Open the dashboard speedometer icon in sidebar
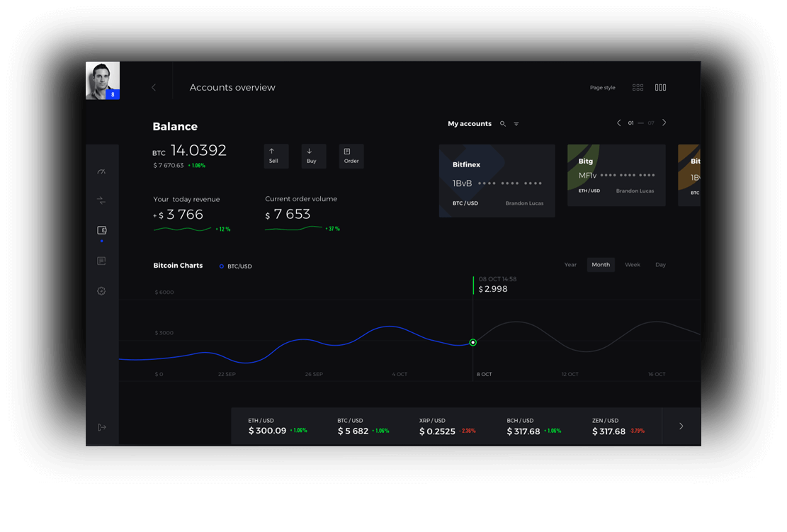787x532 pixels. [101, 171]
